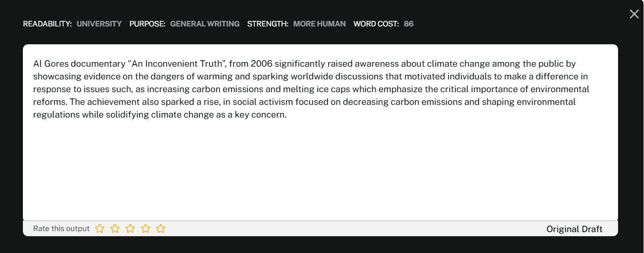Click the word cost number 86
Screen dimensions: 644x253
coord(408,24)
